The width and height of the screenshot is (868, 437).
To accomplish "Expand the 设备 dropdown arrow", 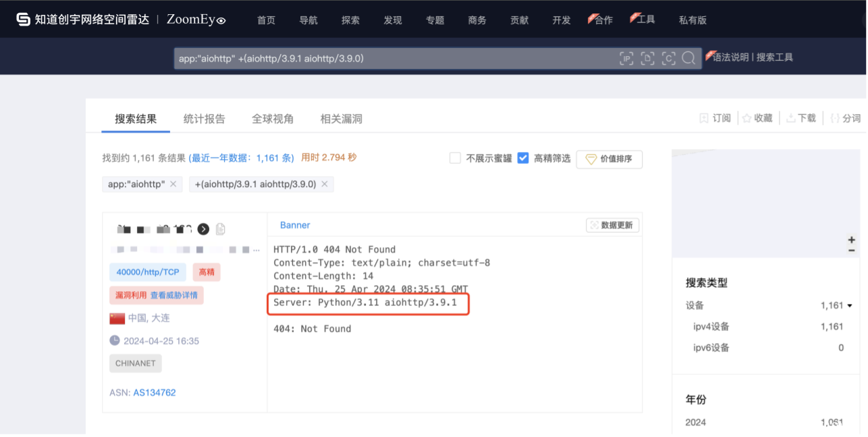I will coord(850,305).
